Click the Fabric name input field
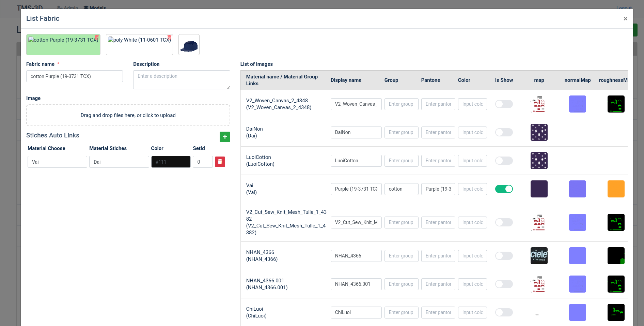The image size is (644, 326). click(74, 76)
